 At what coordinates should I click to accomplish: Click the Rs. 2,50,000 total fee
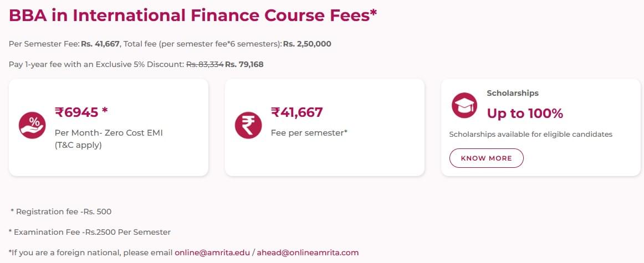coord(307,44)
